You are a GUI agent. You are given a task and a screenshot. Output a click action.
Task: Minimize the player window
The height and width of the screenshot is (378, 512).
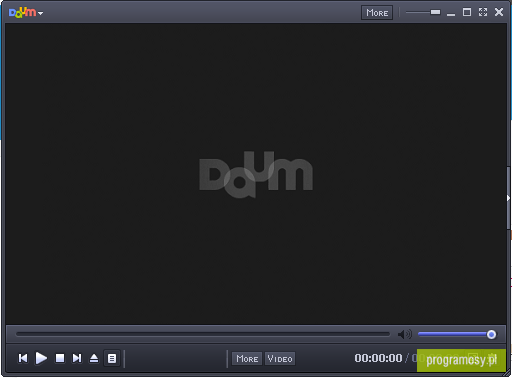click(451, 13)
